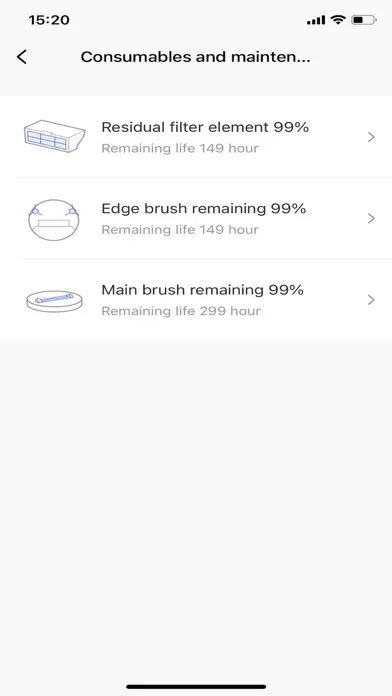392x696 pixels.
Task: Select 'Remaining life 299 hour' text
Action: click(181, 311)
